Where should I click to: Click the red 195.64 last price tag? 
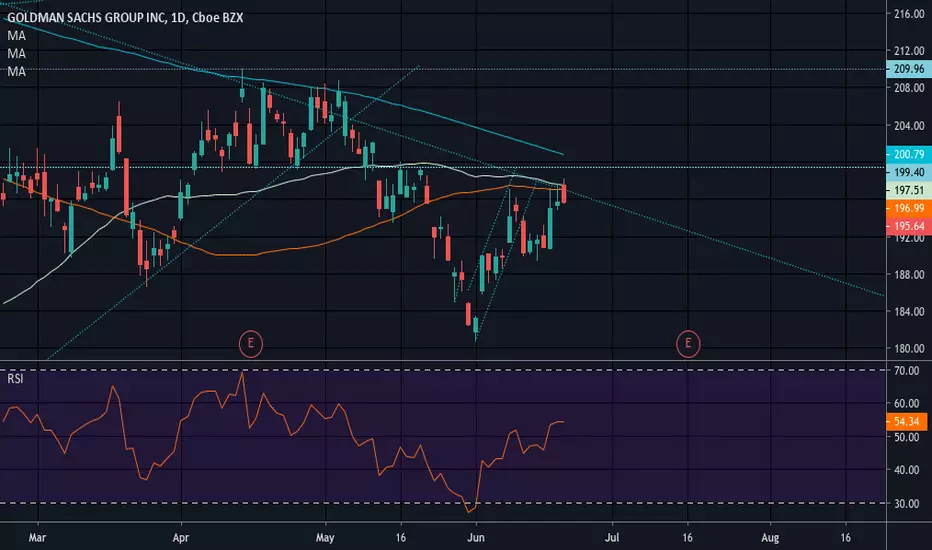click(909, 226)
